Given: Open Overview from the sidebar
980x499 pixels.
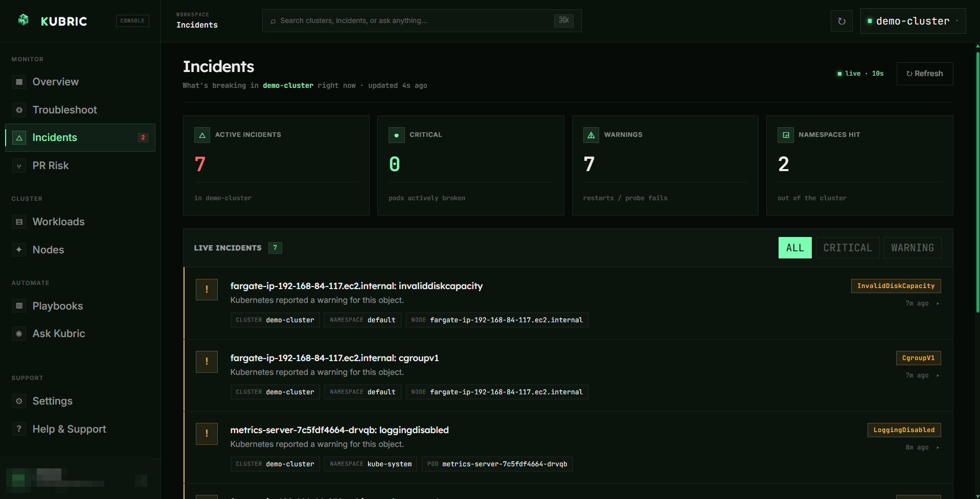Looking at the screenshot, I should click(80, 82).
